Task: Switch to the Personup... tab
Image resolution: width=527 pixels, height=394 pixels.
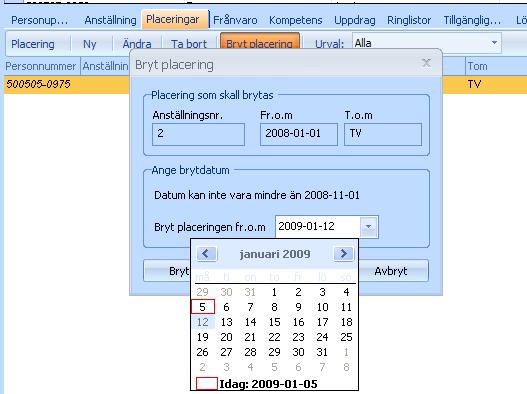Action: click(x=40, y=20)
